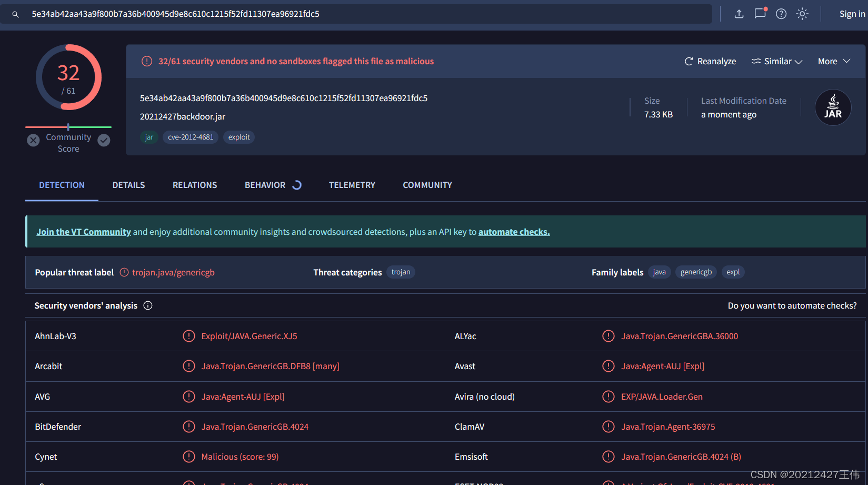Screen dimensions: 868x485
Task: Select the jar tag
Action: point(149,137)
